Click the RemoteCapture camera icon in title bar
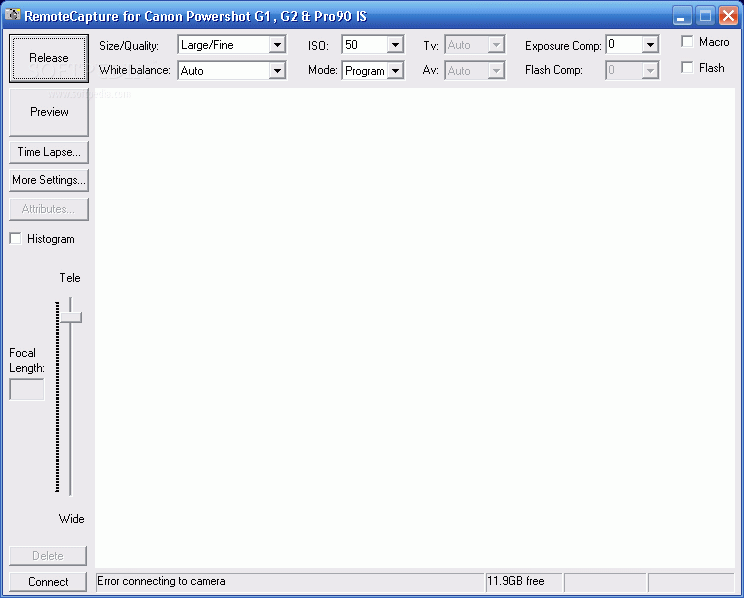The width and height of the screenshot is (744, 598). [x=12, y=15]
